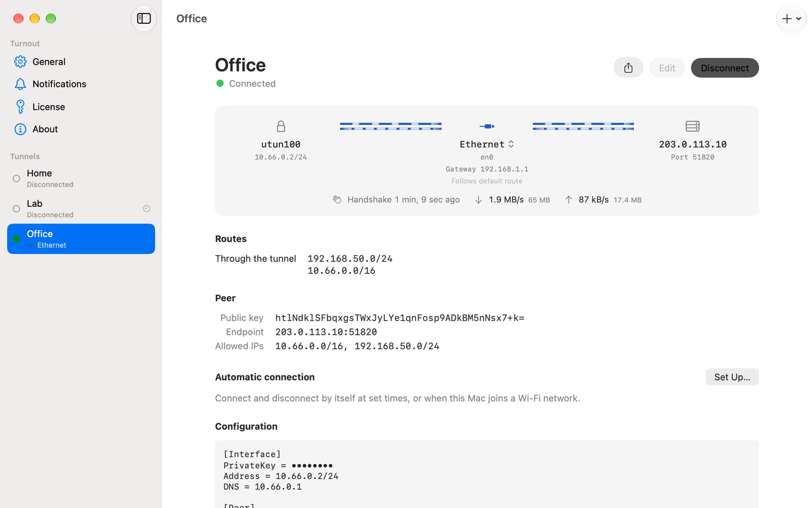Open License section in sidebar
Screen dimensions: 812x508
coord(81,107)
